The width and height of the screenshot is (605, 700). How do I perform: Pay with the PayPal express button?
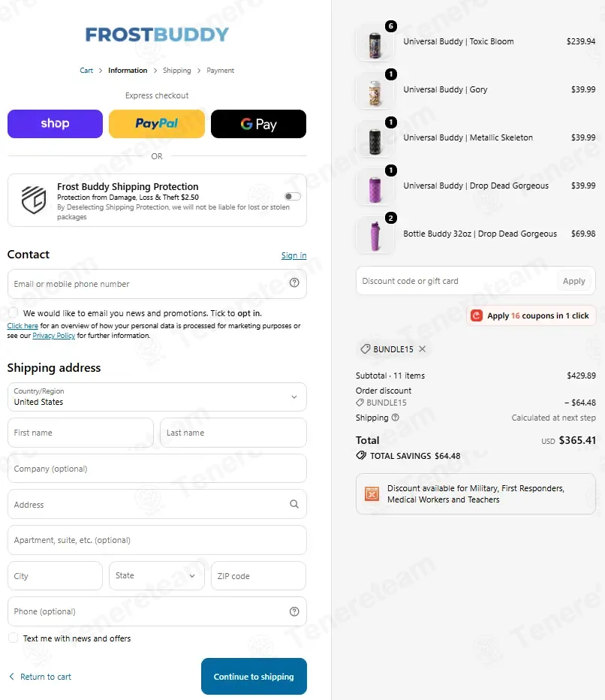tap(157, 124)
